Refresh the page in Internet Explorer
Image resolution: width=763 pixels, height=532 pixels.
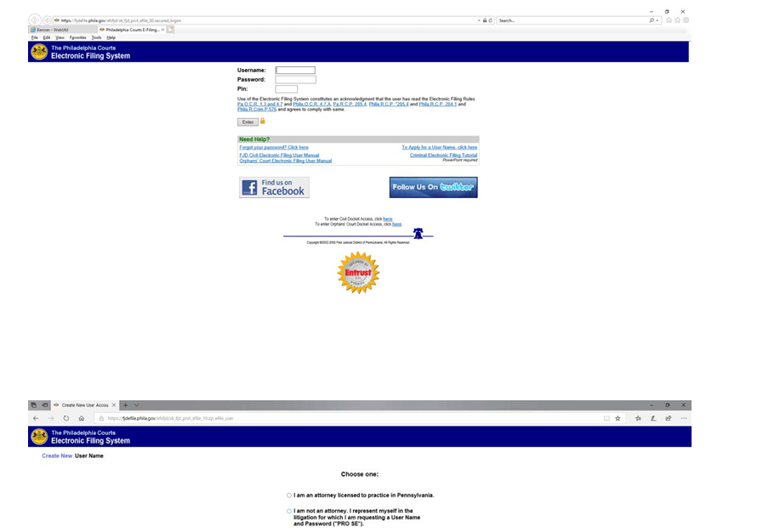(x=490, y=20)
